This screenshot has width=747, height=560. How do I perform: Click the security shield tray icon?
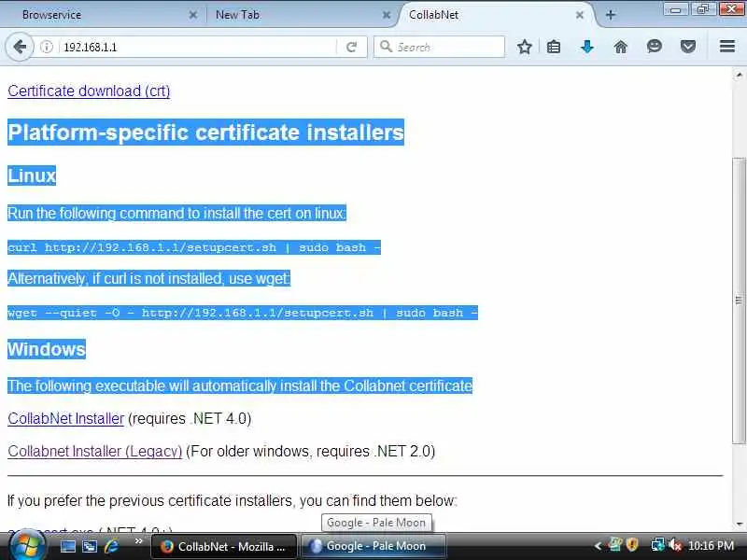click(x=632, y=544)
